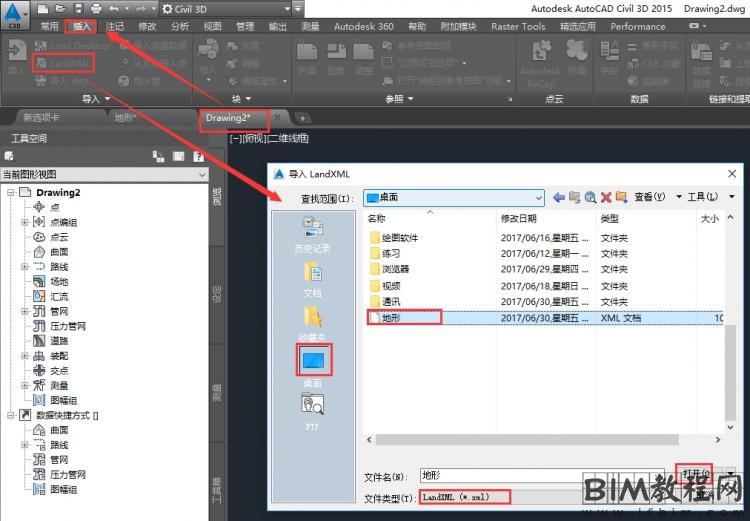Click the Print icon in quick access toolbar
This screenshot has width=750, height=521.
point(96,8)
